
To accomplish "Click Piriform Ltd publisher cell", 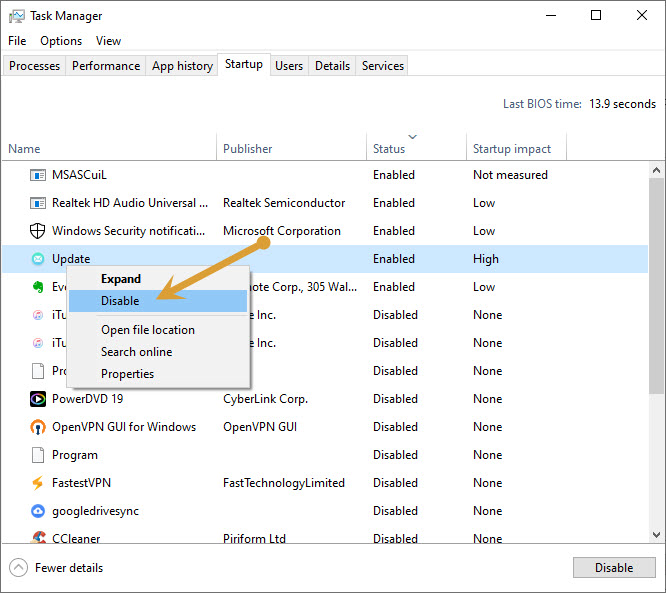I will [254, 538].
